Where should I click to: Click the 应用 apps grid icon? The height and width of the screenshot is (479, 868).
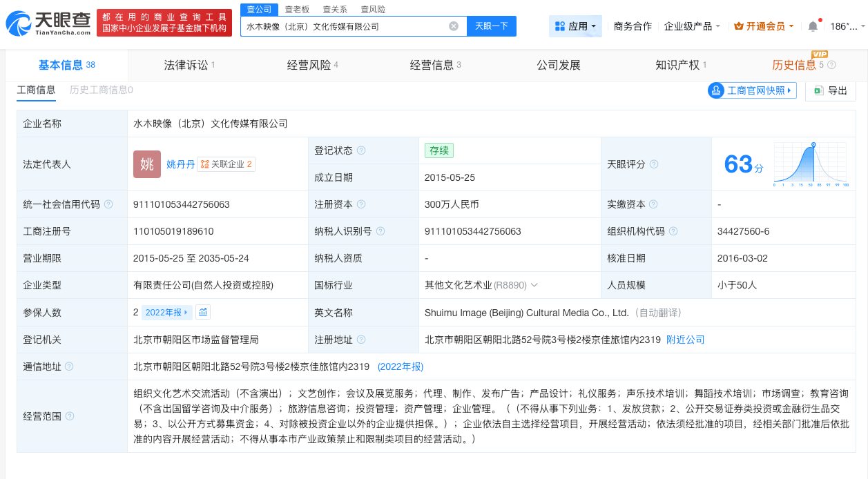point(561,26)
